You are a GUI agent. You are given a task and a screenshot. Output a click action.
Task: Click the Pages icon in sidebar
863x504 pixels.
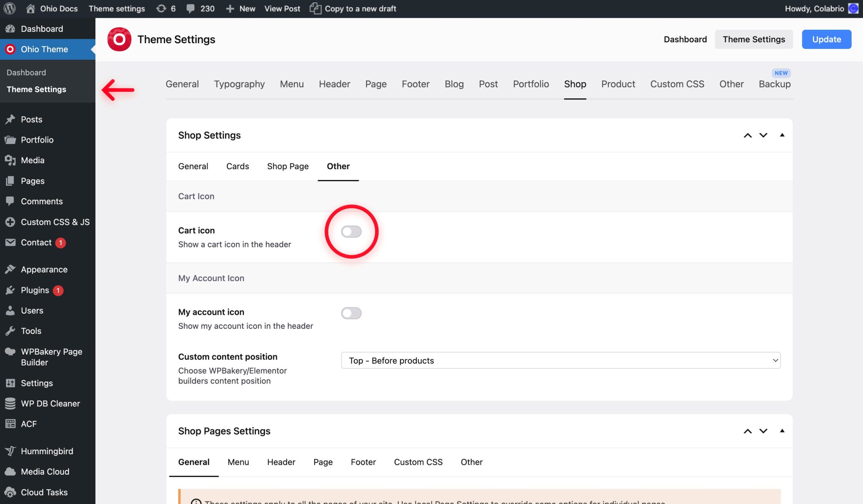(10, 181)
